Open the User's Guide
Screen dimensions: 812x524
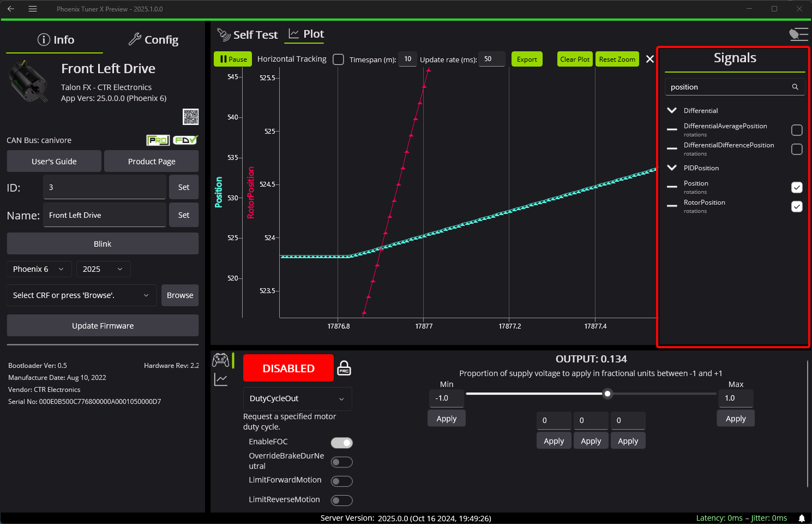coord(54,161)
